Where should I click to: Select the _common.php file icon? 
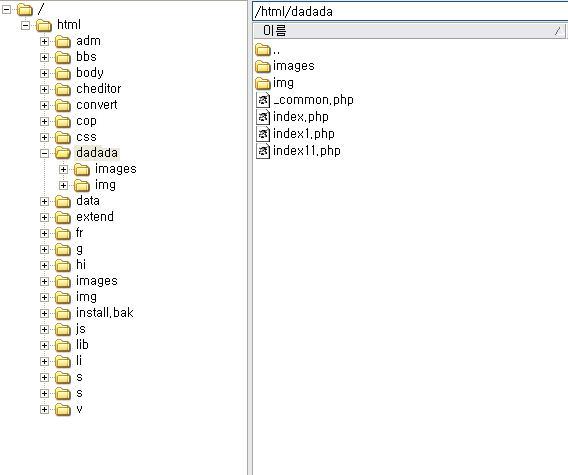(263, 100)
